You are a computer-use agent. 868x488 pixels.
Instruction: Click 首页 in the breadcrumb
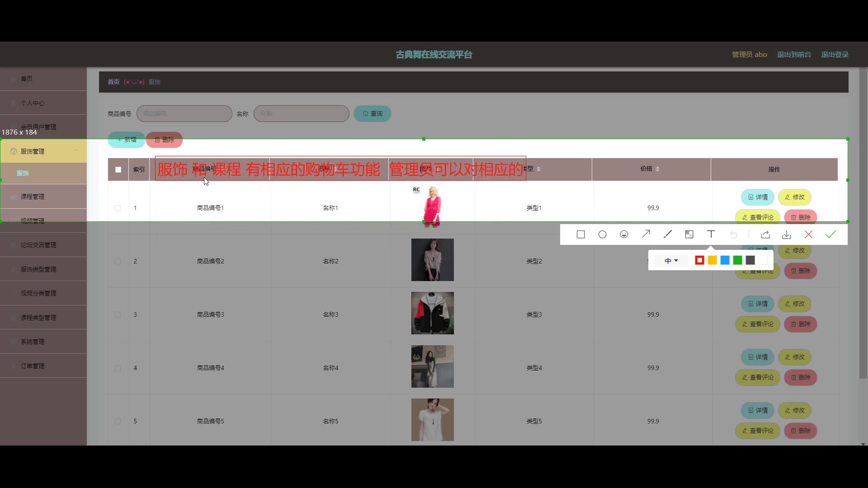[x=113, y=82]
